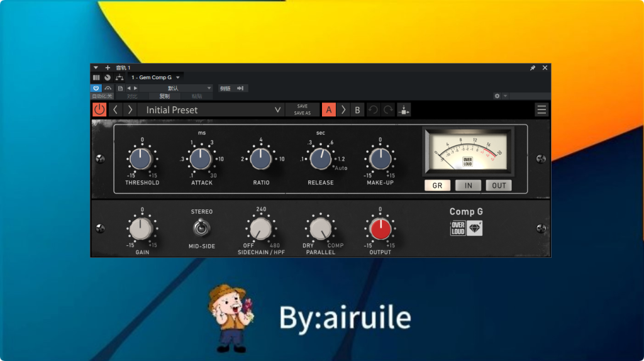Click the ATTACK knob
This screenshot has height=361, width=644.
201,159
